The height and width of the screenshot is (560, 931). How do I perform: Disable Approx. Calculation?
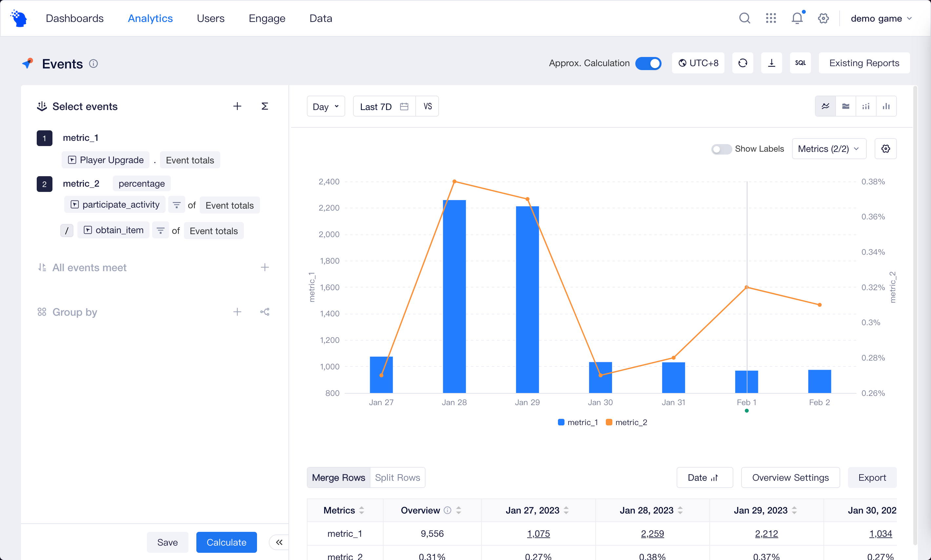[648, 64]
